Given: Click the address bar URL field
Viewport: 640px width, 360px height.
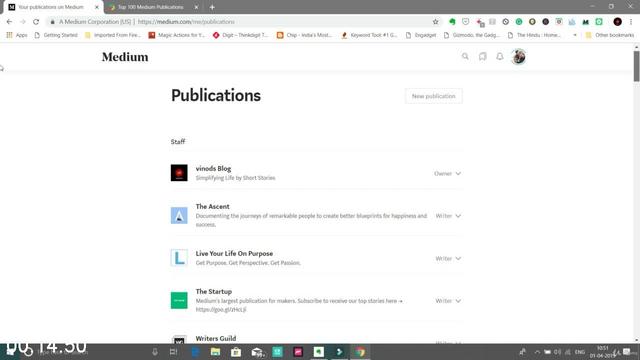Looking at the screenshot, I should click(x=245, y=22).
